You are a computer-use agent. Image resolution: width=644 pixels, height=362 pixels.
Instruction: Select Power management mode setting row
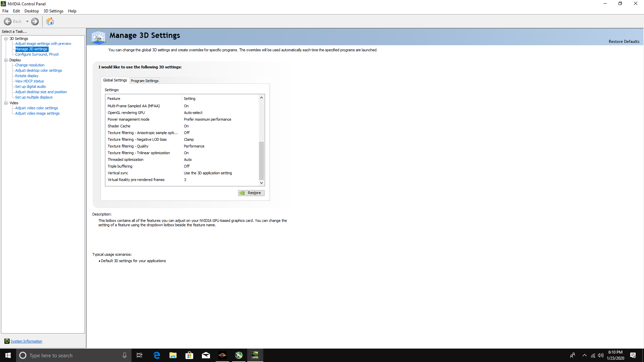(x=128, y=119)
